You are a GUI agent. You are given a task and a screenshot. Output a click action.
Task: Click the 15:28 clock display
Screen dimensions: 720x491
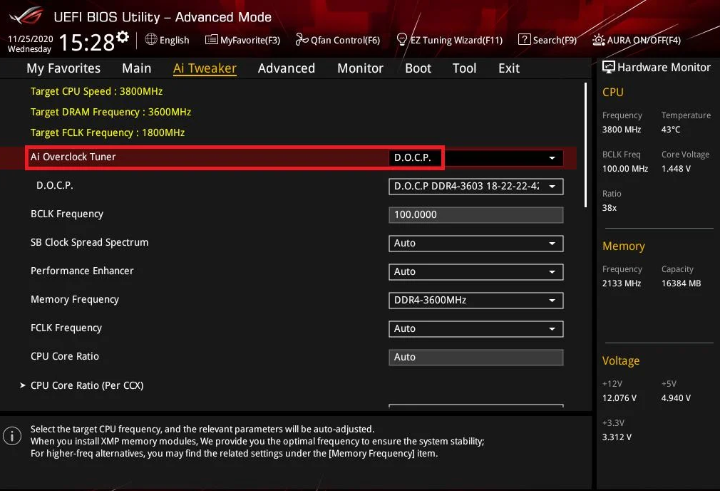86,42
